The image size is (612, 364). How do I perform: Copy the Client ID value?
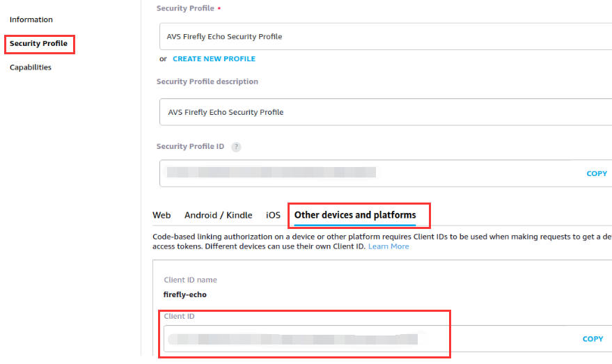(x=593, y=339)
